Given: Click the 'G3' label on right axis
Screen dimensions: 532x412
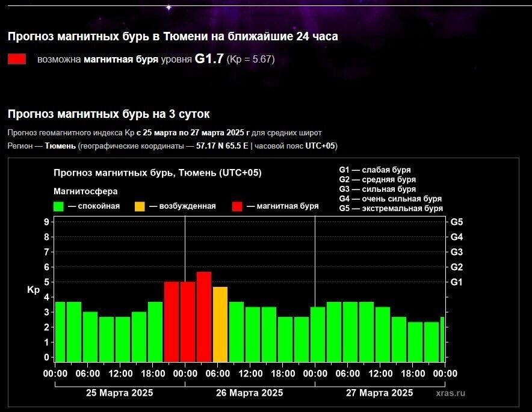Looking at the screenshot, I should point(456,252).
